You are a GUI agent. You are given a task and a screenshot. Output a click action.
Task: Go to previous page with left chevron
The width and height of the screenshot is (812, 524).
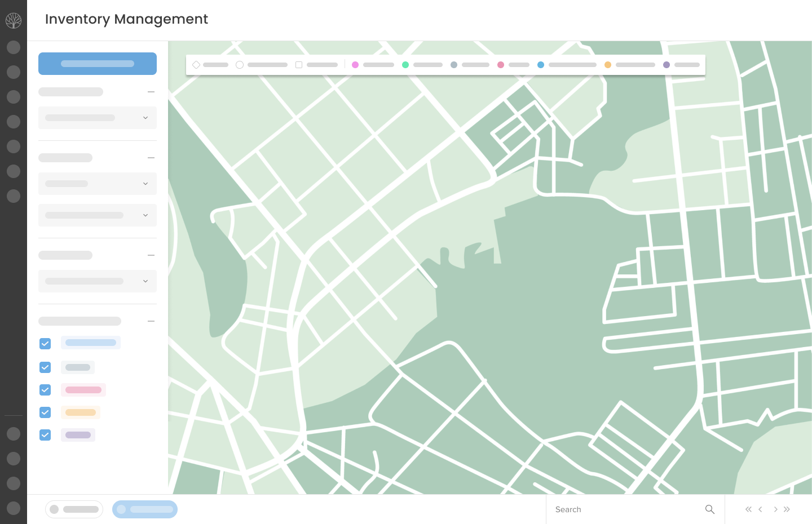[x=761, y=509]
